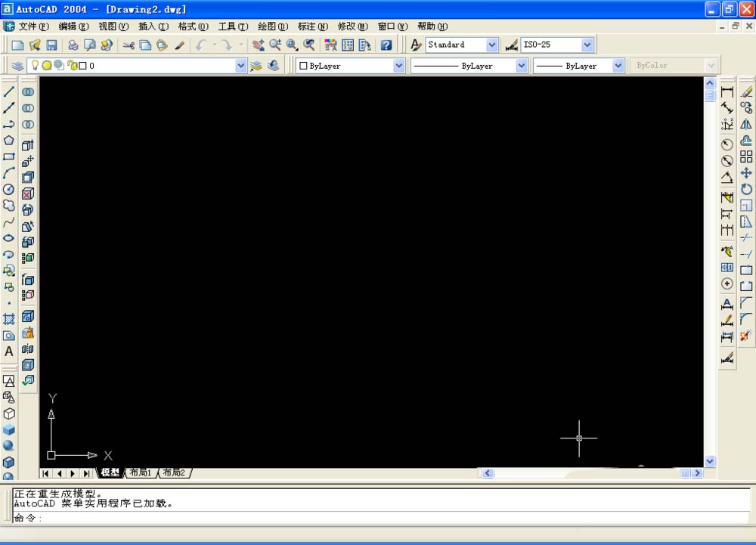Click the Save drawing icon

pos(51,45)
